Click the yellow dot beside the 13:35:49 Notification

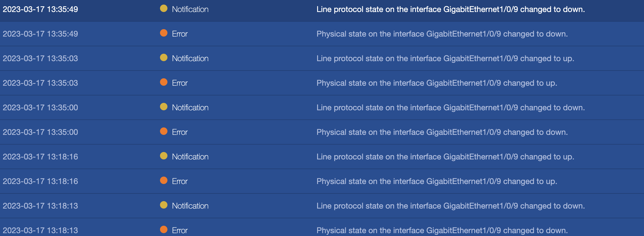164,9
